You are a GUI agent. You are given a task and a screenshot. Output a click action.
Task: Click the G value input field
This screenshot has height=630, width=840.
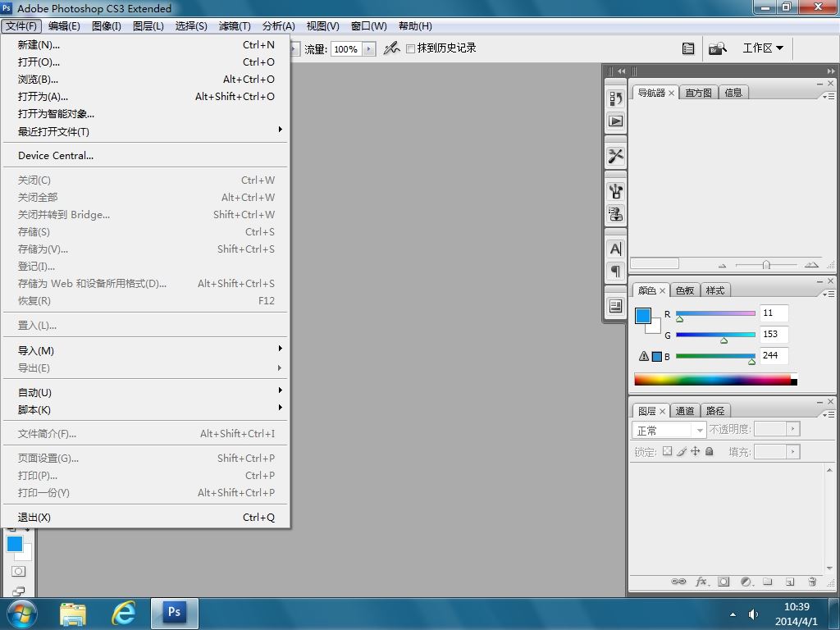774,334
